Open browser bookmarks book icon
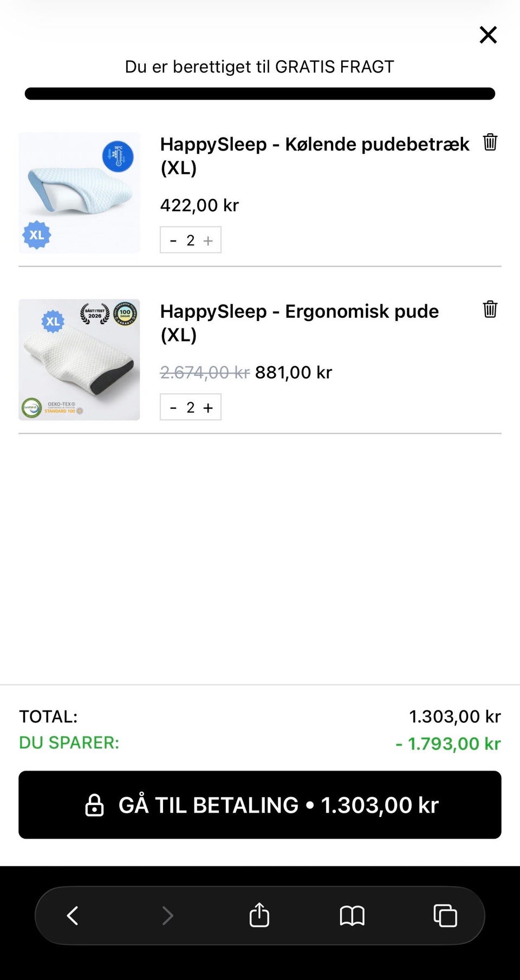 pos(352,916)
